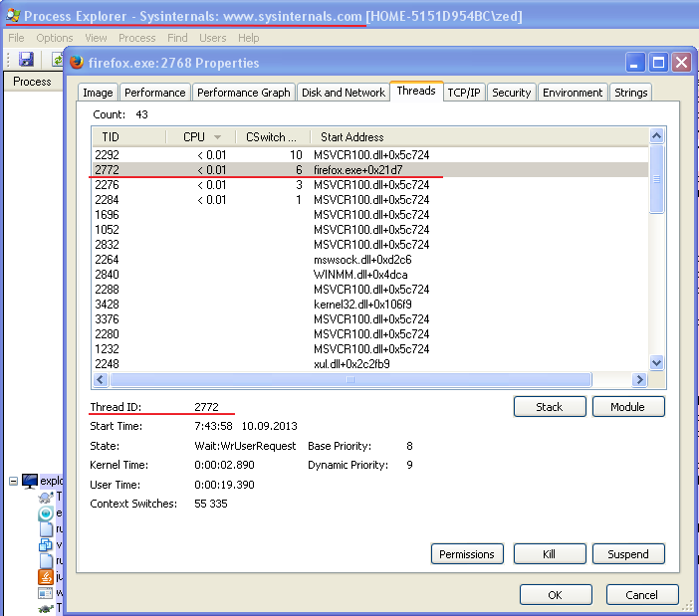Viewport: 699px width, 616px height.
Task: Click the Process Explorer title bar icon
Action: (x=12, y=17)
